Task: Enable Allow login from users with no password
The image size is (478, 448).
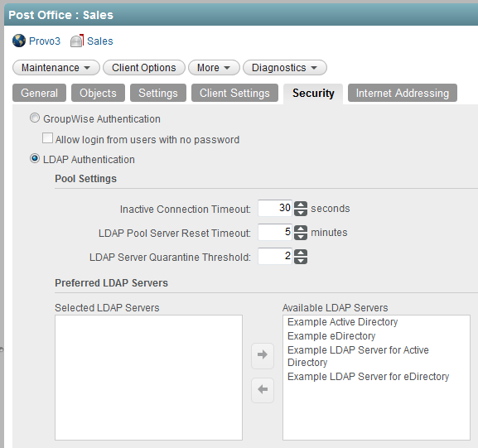Action: [47, 138]
